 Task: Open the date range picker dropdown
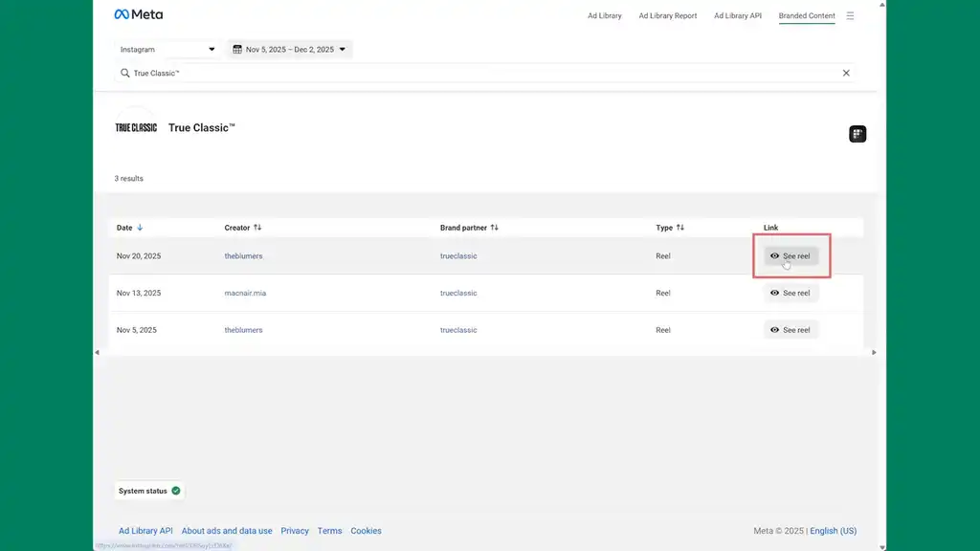point(290,50)
